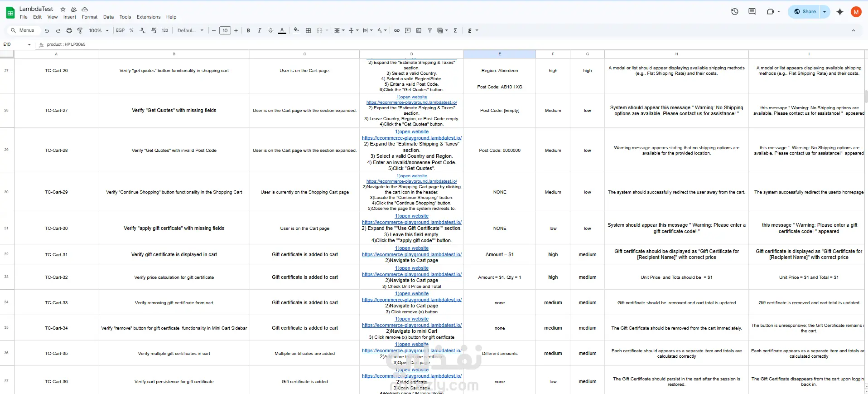Pick a cell fill color
This screenshot has width=868, height=394.
[296, 30]
